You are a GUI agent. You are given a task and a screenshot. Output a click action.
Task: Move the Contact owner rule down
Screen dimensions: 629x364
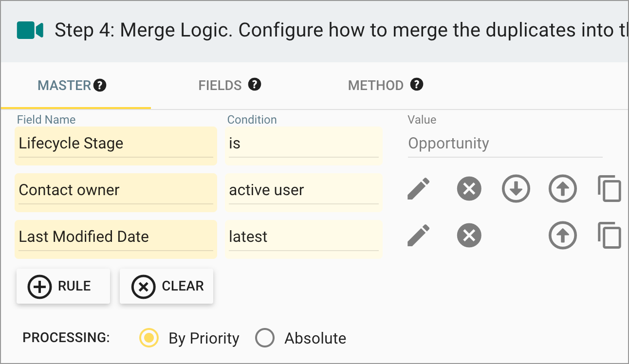516,189
